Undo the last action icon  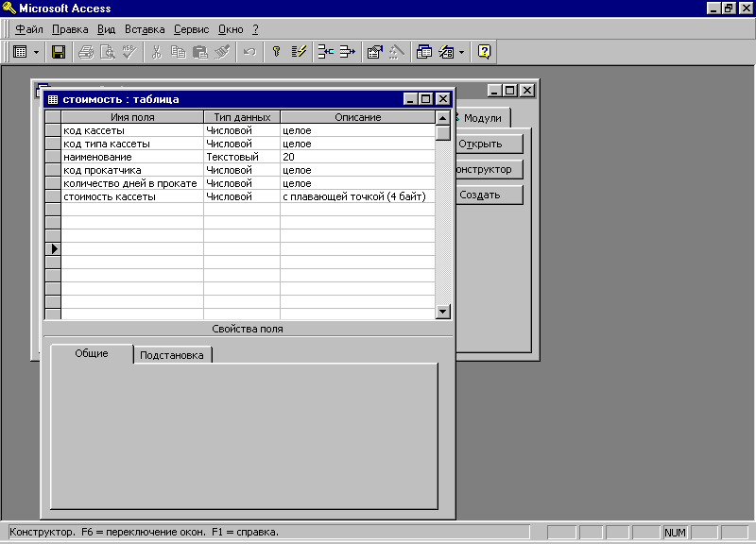pos(249,52)
